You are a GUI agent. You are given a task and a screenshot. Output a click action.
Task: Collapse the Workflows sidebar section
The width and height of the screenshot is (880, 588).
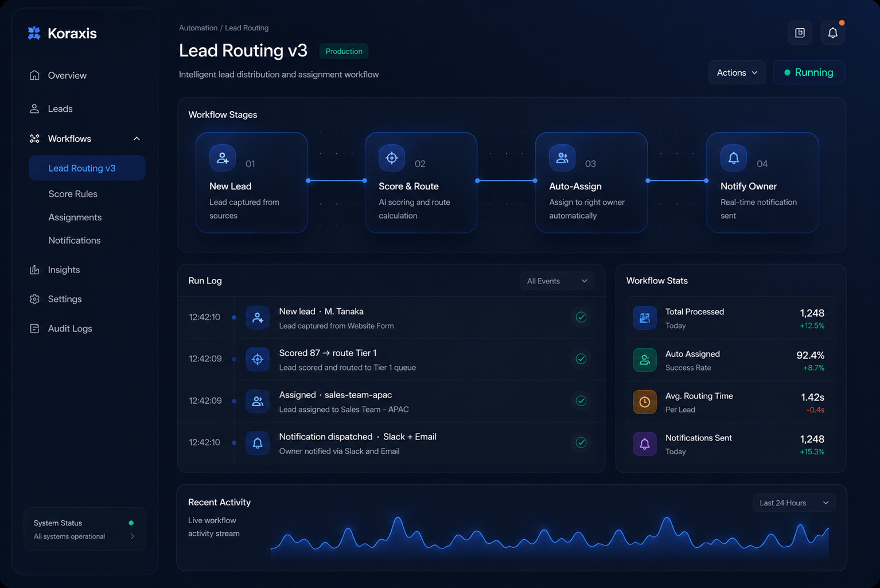pos(137,139)
